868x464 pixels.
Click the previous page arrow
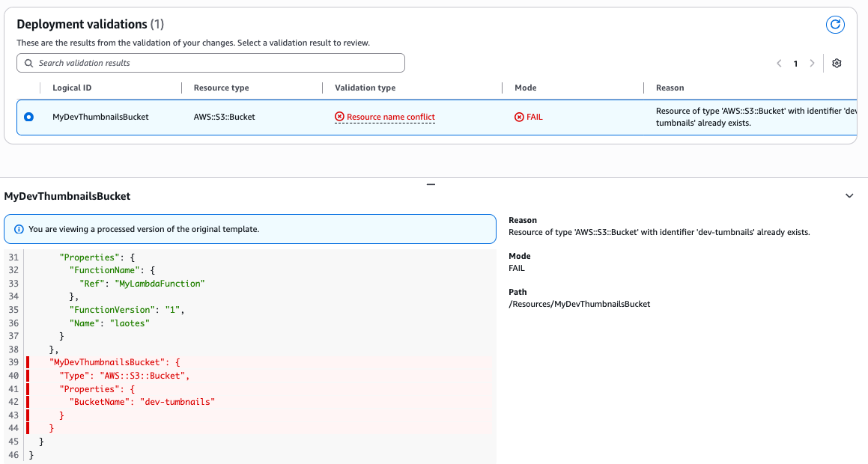[779, 63]
